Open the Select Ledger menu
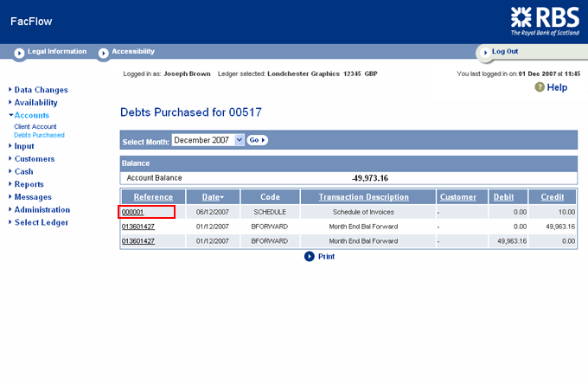Viewport: 588px width, 384px height. tap(41, 222)
